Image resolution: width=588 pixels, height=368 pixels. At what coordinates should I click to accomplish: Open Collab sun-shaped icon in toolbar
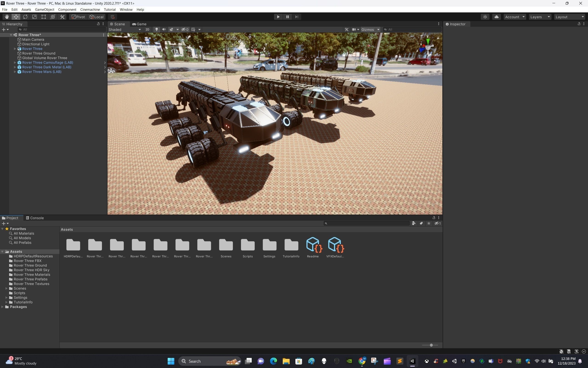pyautogui.click(x=485, y=17)
